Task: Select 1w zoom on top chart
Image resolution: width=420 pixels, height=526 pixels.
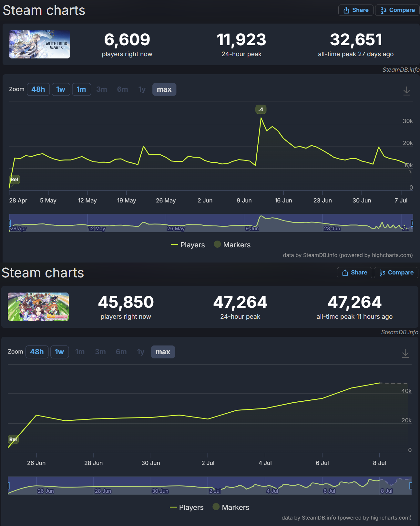Action: pos(61,89)
